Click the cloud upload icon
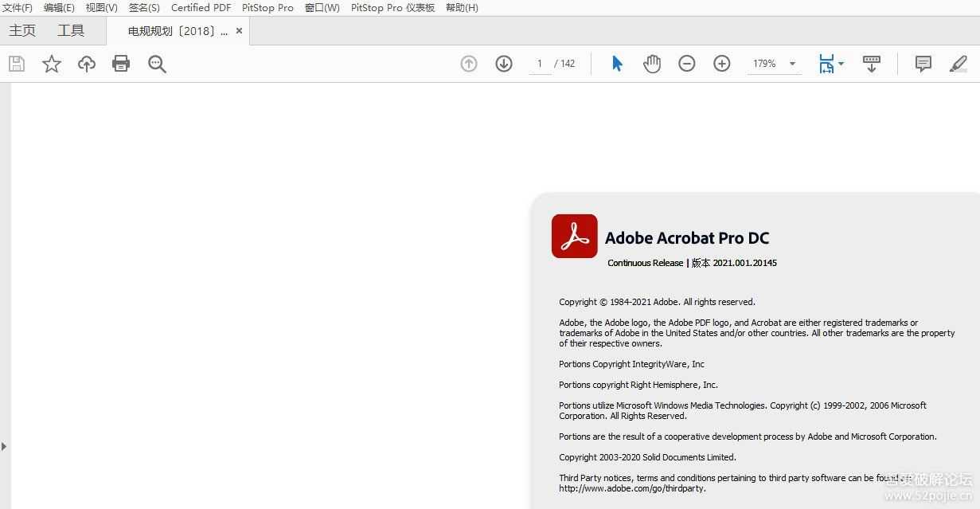This screenshot has width=980, height=509. (x=87, y=64)
